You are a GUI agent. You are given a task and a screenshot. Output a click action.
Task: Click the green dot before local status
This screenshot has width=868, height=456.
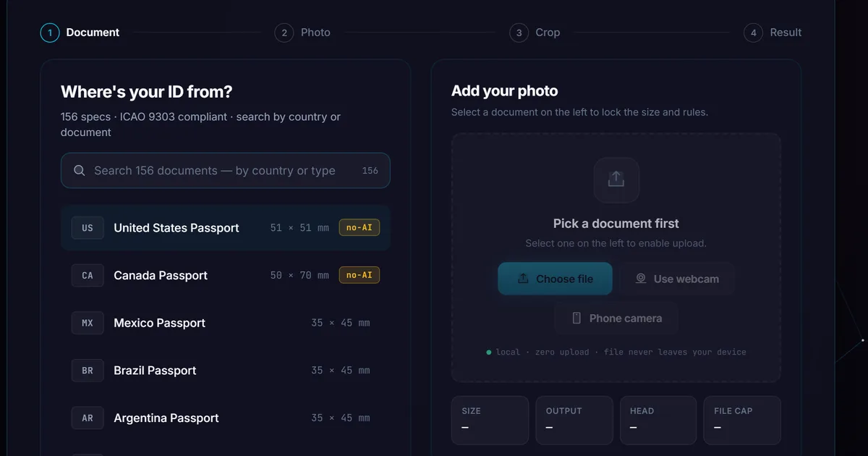(489, 352)
